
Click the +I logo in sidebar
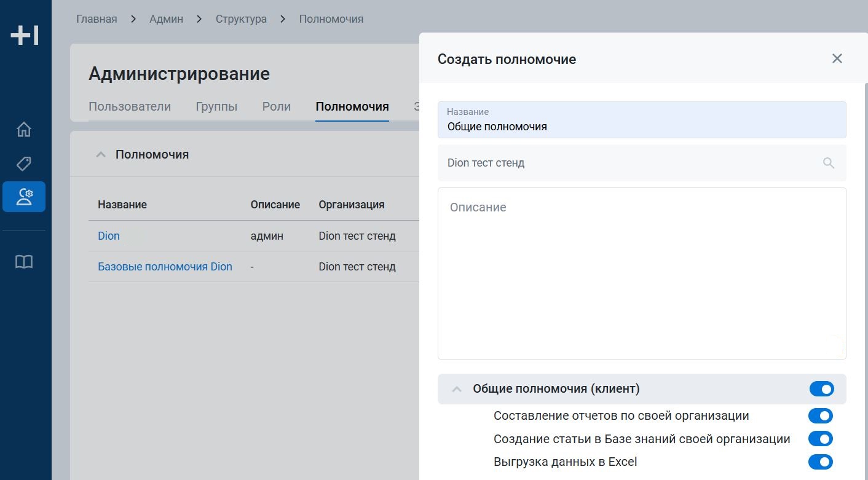[25, 36]
